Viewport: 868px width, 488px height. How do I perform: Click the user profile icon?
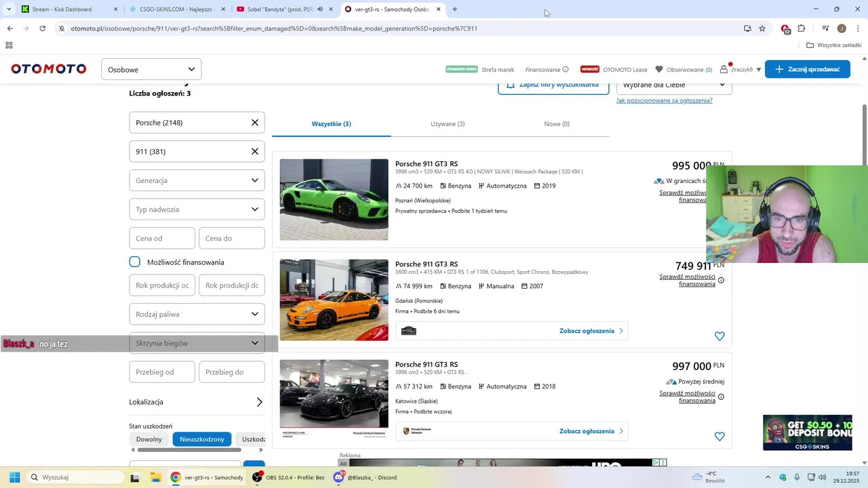point(724,69)
